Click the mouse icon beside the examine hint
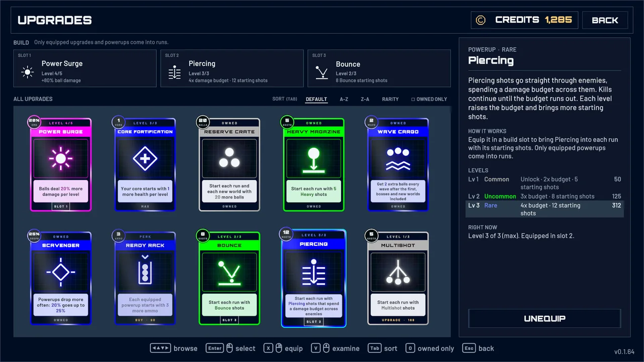The image size is (644, 362). tap(326, 348)
